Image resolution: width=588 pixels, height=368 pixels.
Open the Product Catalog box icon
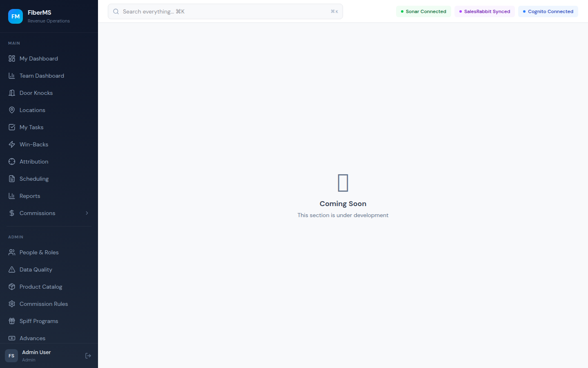point(12,287)
